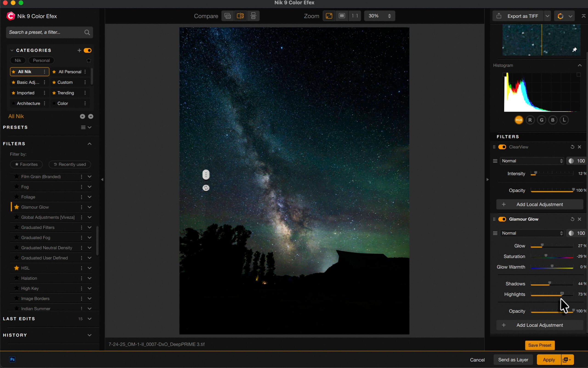588x368 pixels.
Task: Show luminance histogram channel
Action: (564, 120)
